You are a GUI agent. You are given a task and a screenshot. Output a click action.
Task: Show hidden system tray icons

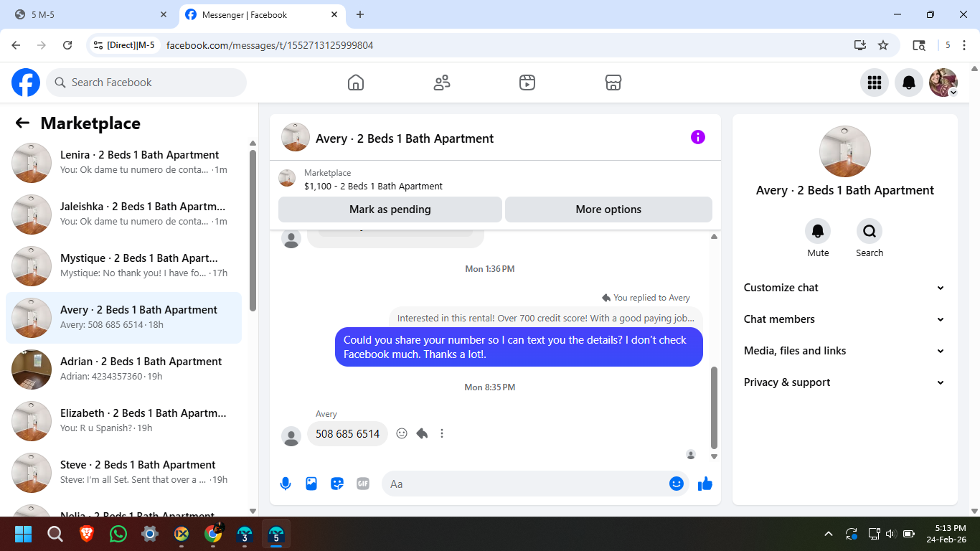point(829,534)
